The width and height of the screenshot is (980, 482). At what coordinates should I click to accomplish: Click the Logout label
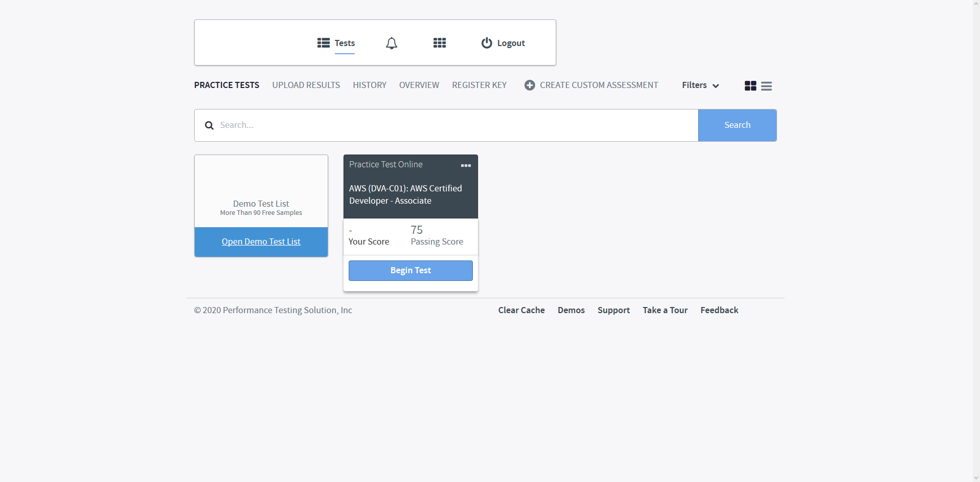point(511,43)
